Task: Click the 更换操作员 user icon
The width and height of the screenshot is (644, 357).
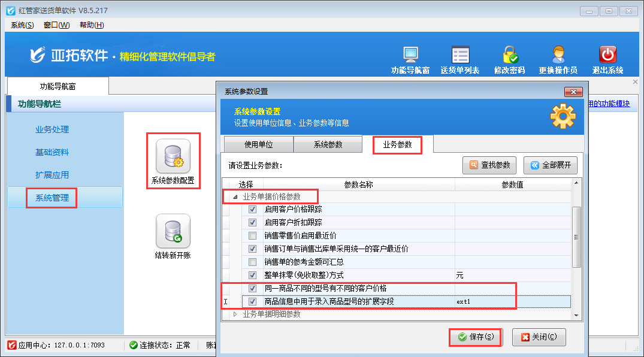Action: pos(558,56)
